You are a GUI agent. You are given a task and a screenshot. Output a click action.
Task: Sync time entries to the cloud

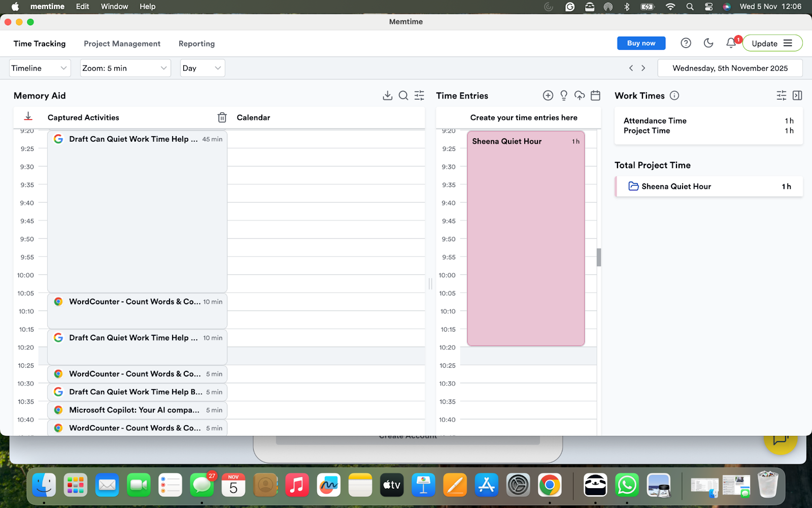pyautogui.click(x=580, y=95)
